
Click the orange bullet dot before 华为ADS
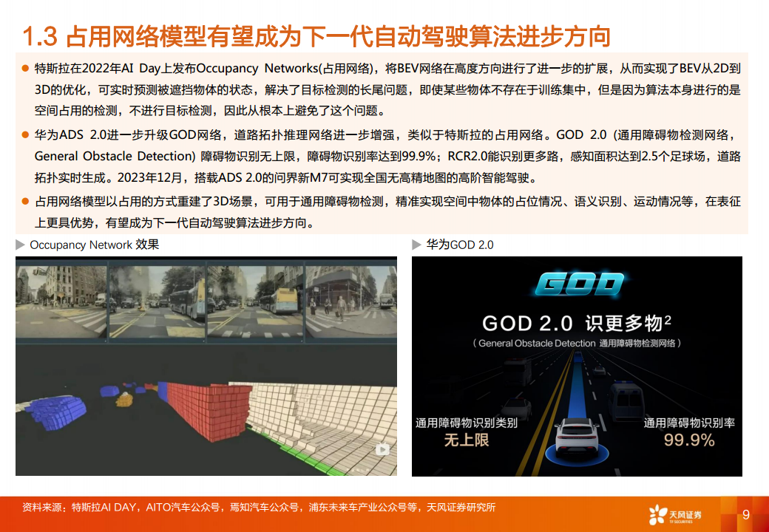[x=25, y=134]
